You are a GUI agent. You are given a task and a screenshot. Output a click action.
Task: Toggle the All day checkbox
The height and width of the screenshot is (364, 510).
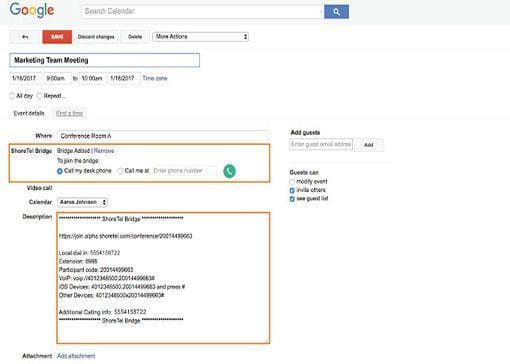point(12,96)
